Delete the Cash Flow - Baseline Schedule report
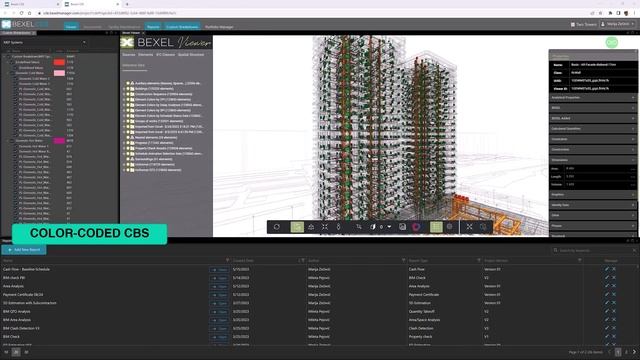This screenshot has height=360, width=640. pyautogui.click(x=614, y=269)
